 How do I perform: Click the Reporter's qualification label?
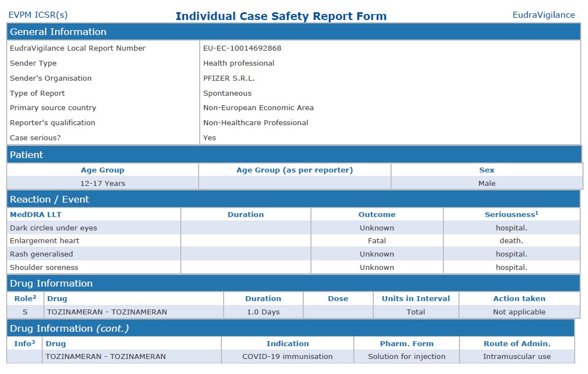click(52, 122)
